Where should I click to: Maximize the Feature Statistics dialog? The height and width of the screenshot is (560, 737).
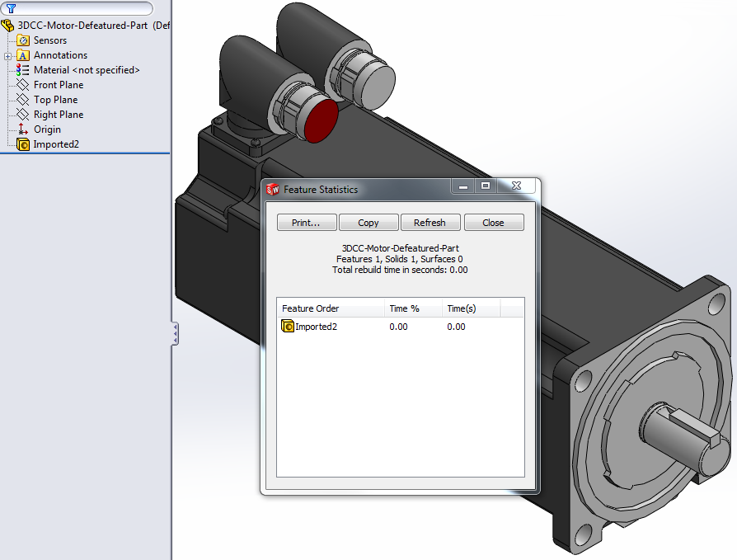(486, 186)
